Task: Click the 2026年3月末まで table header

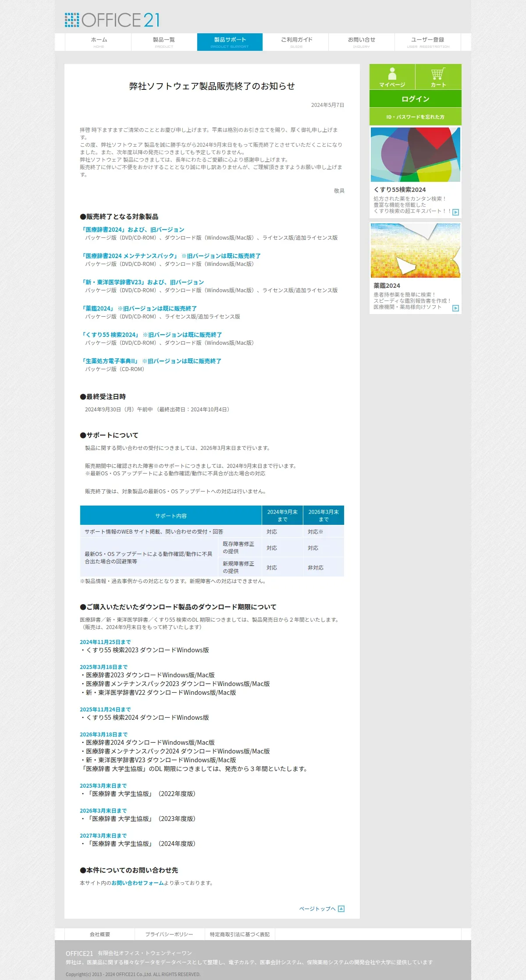Action: pos(323,516)
